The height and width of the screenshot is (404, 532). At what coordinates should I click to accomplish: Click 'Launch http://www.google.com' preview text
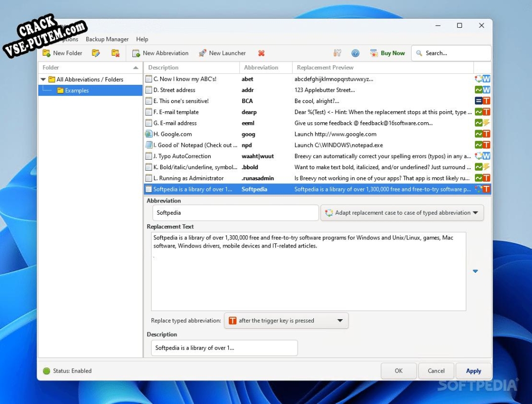coord(335,134)
